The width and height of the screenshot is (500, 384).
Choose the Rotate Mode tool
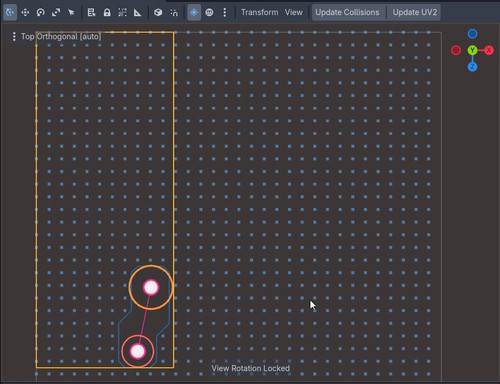[41, 12]
